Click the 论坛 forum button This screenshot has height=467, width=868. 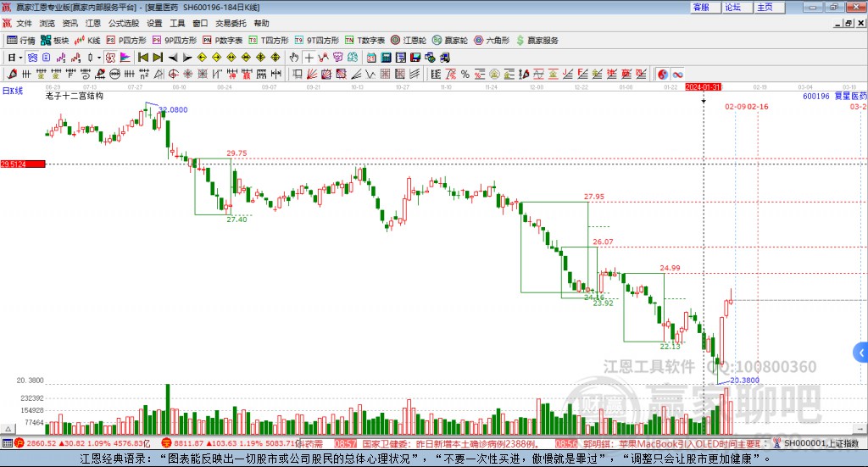737,7
